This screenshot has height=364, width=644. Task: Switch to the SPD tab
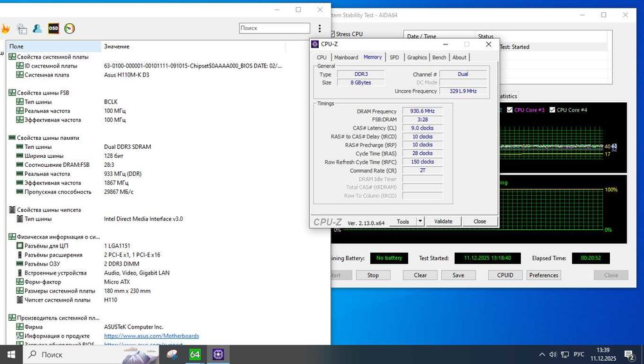pyautogui.click(x=394, y=57)
